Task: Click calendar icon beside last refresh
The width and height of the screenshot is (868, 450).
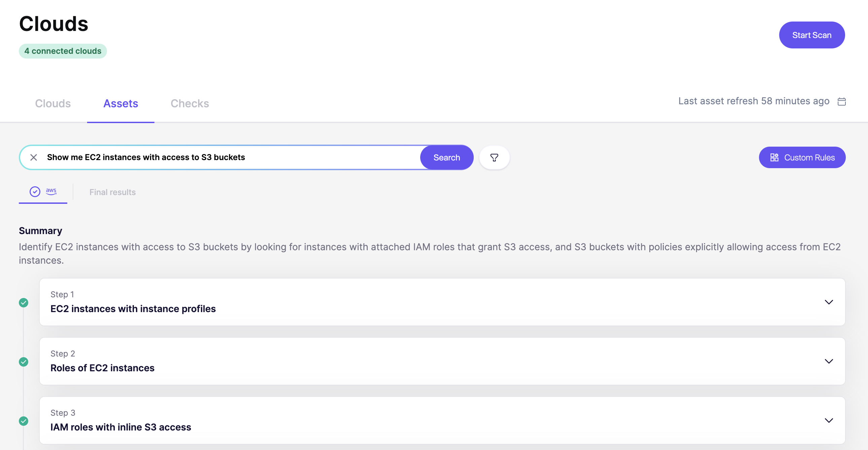Action: pos(841,101)
